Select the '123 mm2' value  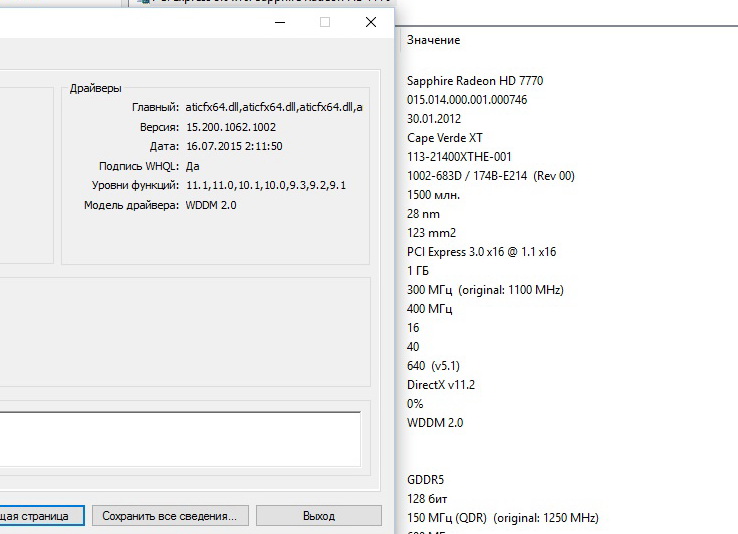(x=431, y=233)
